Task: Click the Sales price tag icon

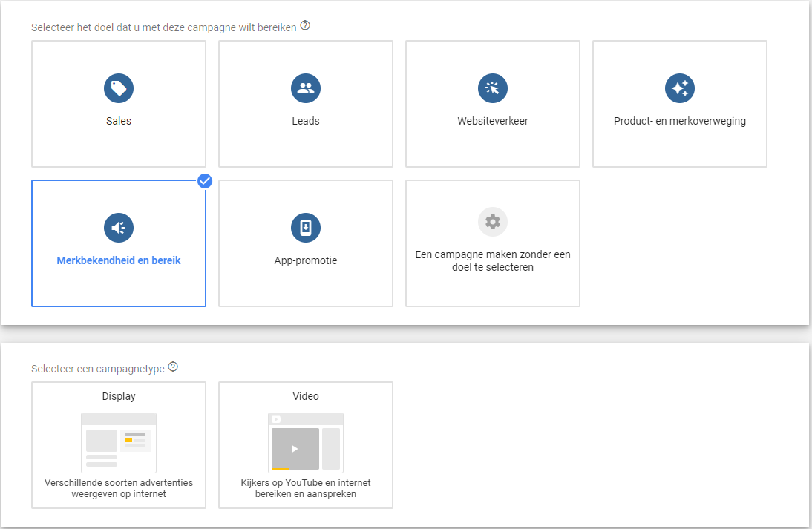Action: click(x=119, y=88)
